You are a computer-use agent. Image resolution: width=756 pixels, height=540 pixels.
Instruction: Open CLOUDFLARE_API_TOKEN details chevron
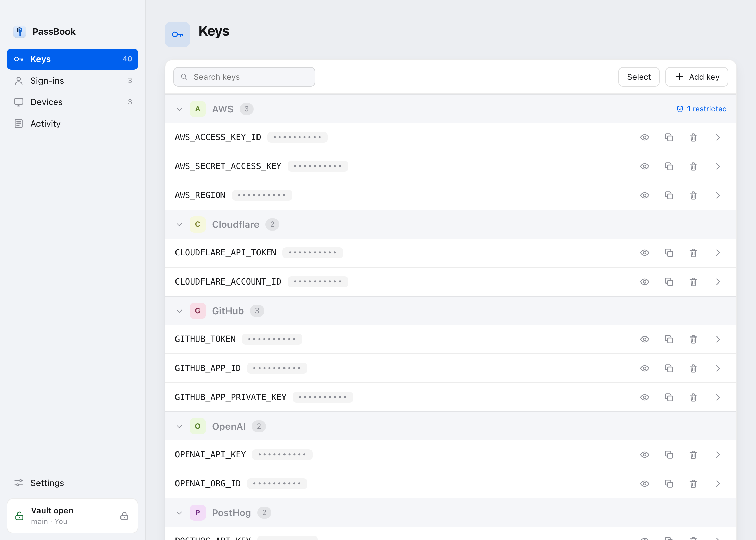pos(718,253)
